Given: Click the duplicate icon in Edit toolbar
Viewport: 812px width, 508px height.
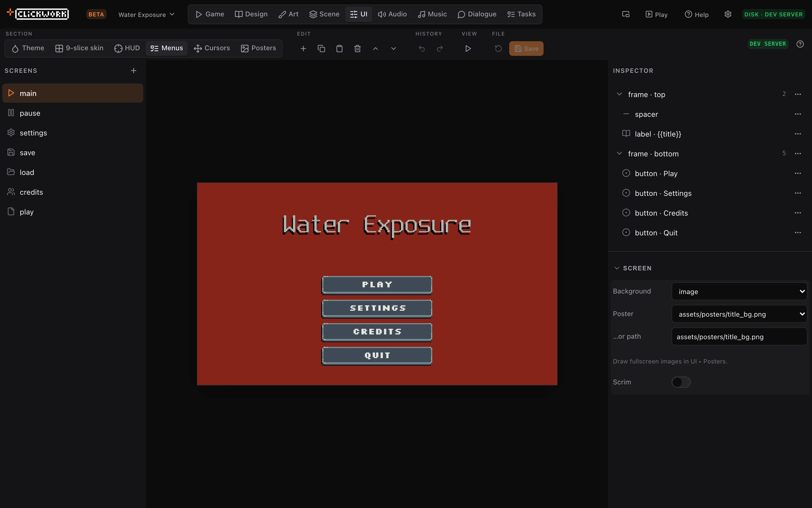Looking at the screenshot, I should (x=321, y=49).
